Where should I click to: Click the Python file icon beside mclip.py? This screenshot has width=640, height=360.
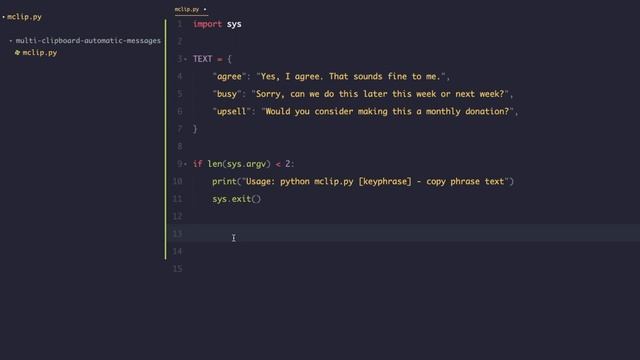click(17, 53)
